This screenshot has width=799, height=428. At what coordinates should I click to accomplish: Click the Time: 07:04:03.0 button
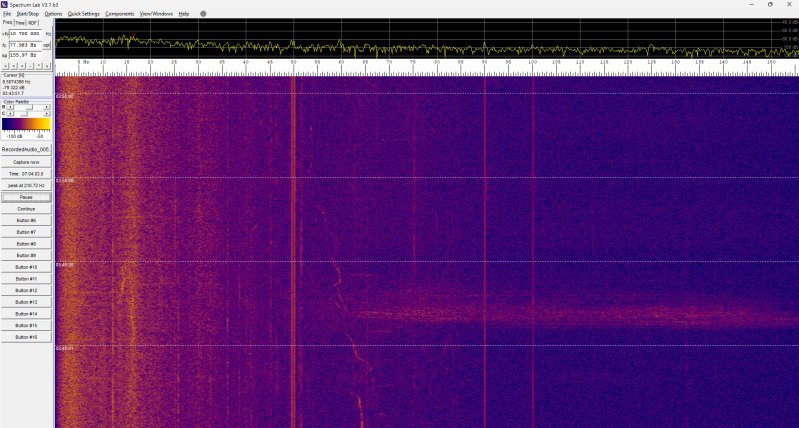coord(26,174)
